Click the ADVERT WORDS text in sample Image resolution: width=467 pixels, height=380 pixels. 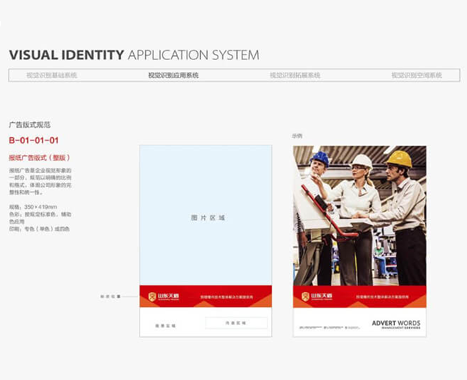(396, 323)
